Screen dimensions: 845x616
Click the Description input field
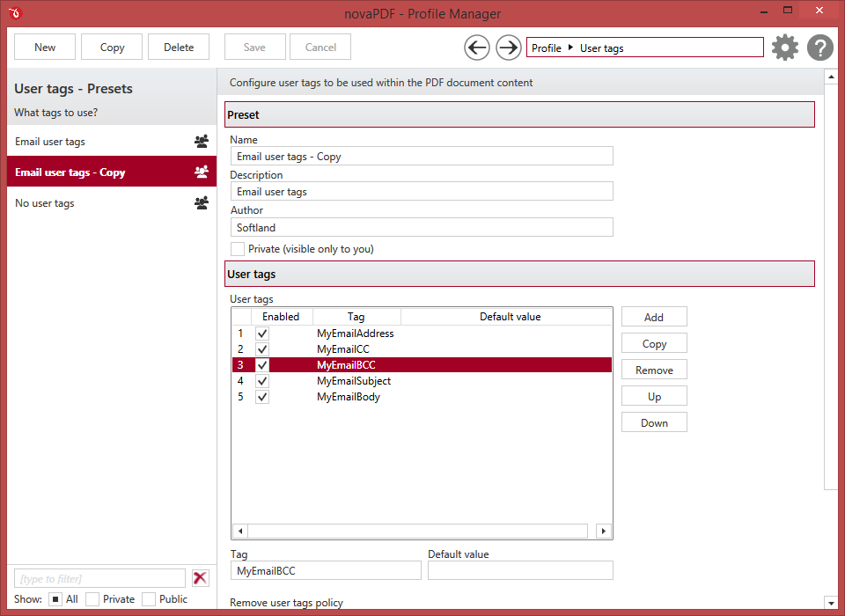coord(422,191)
